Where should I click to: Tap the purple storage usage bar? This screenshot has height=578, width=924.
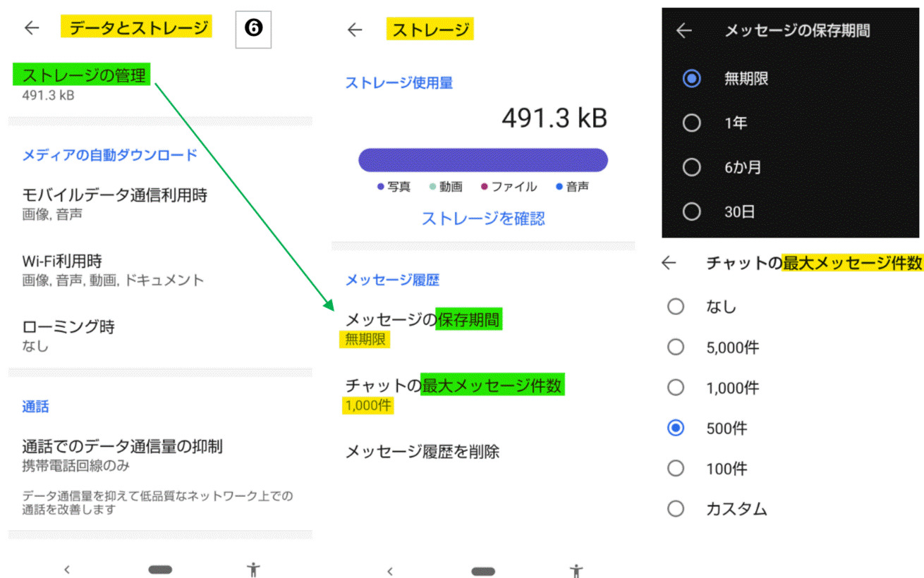click(x=483, y=161)
